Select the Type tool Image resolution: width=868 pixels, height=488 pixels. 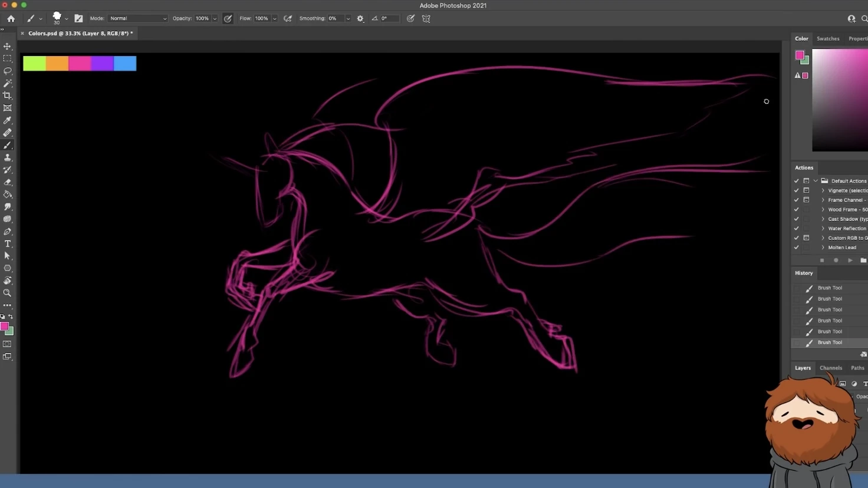[8, 243]
